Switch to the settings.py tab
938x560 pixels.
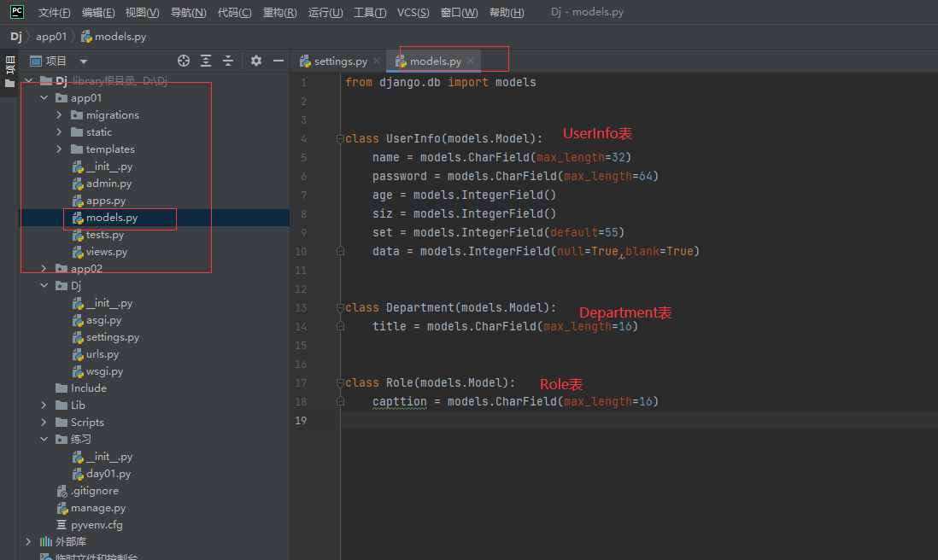click(x=340, y=61)
